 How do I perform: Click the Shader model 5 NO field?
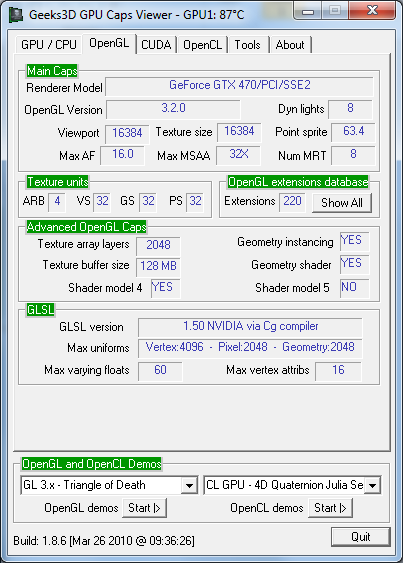(x=355, y=288)
